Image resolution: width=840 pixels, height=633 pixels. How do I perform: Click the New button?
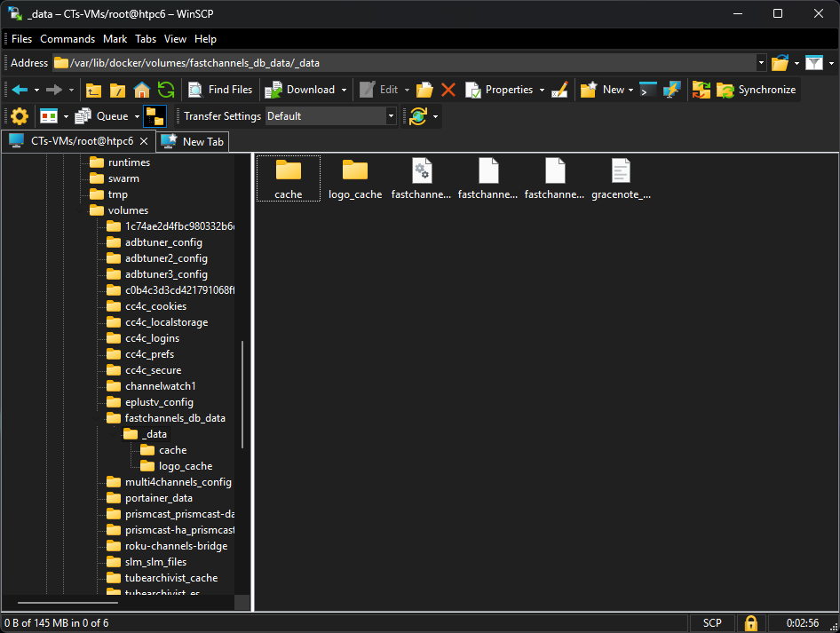click(x=602, y=90)
